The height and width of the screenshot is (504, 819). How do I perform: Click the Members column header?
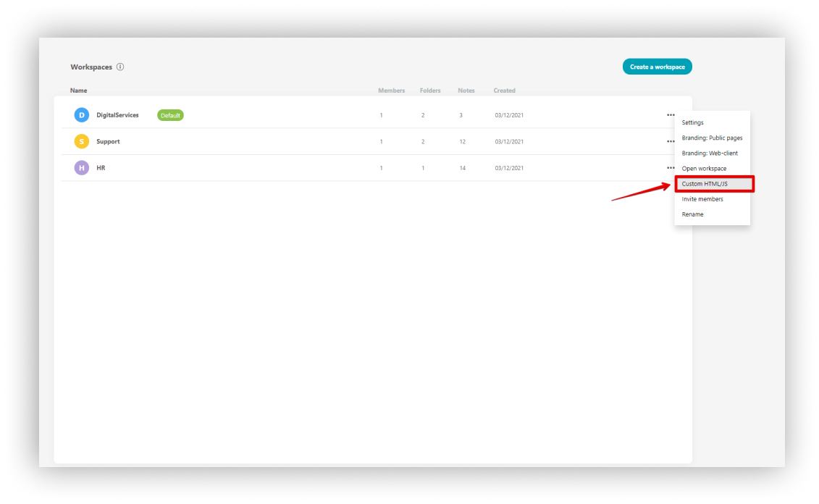click(x=391, y=91)
